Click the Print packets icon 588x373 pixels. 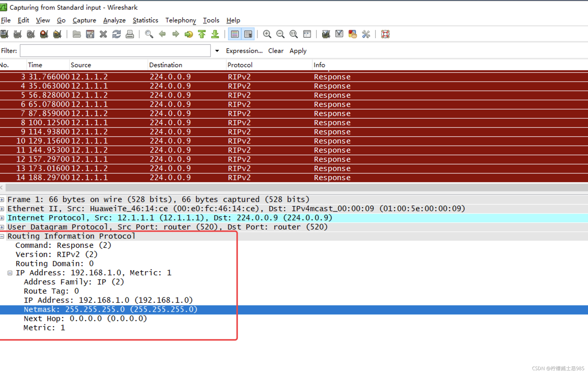pos(130,34)
